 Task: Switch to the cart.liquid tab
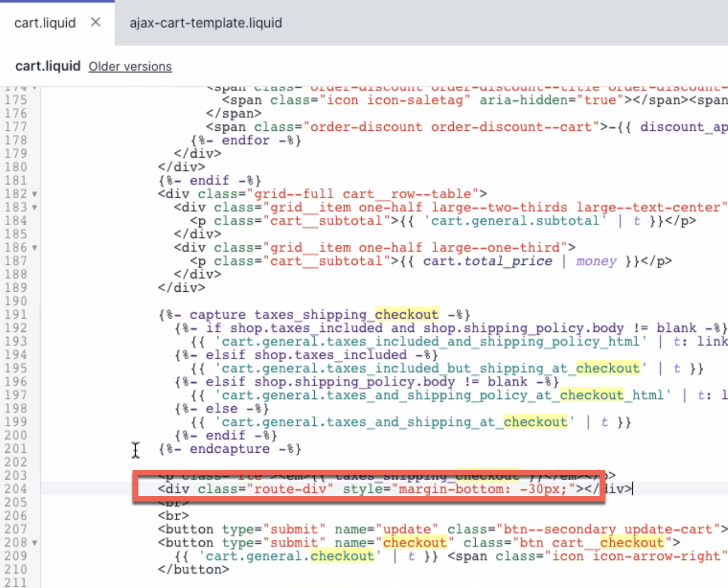[x=45, y=23]
